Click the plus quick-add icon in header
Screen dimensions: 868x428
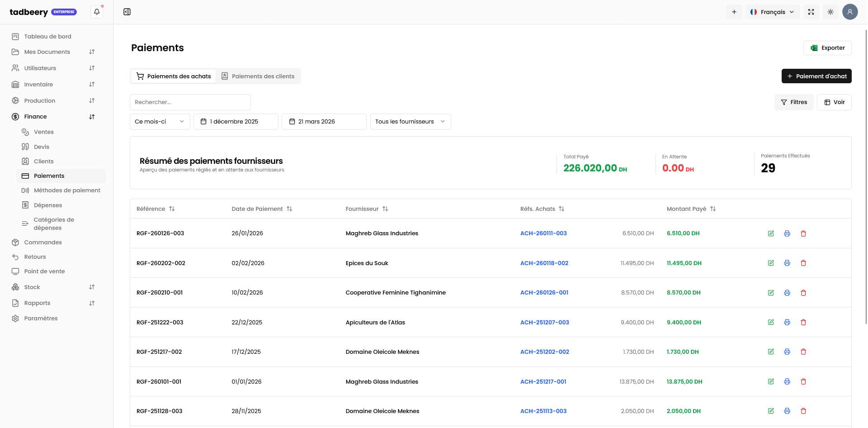[x=734, y=12]
